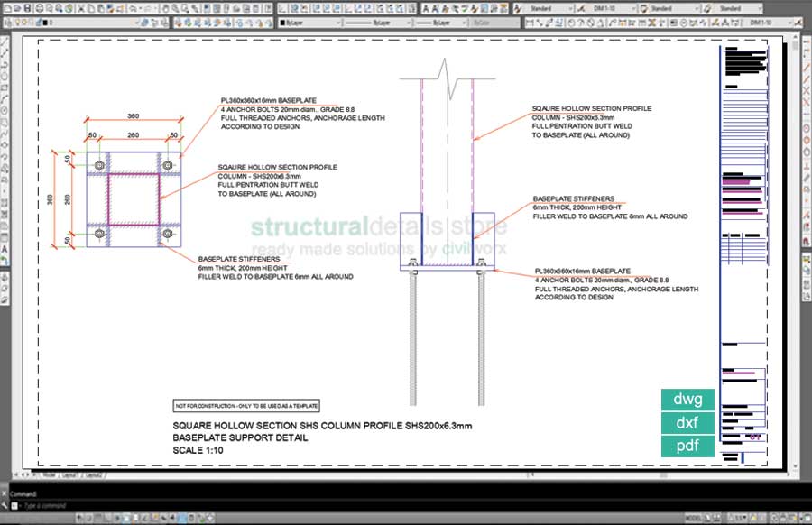
Task: Save the current drawing
Action: click(28, 7)
